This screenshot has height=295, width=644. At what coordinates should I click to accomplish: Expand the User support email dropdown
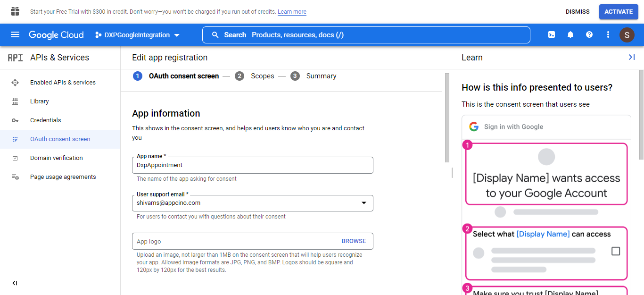[x=363, y=203]
